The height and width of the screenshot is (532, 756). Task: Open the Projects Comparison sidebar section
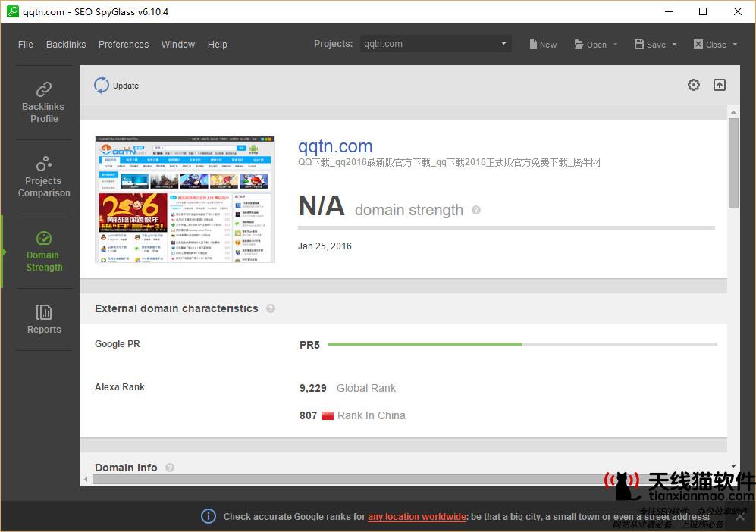pyautogui.click(x=43, y=177)
